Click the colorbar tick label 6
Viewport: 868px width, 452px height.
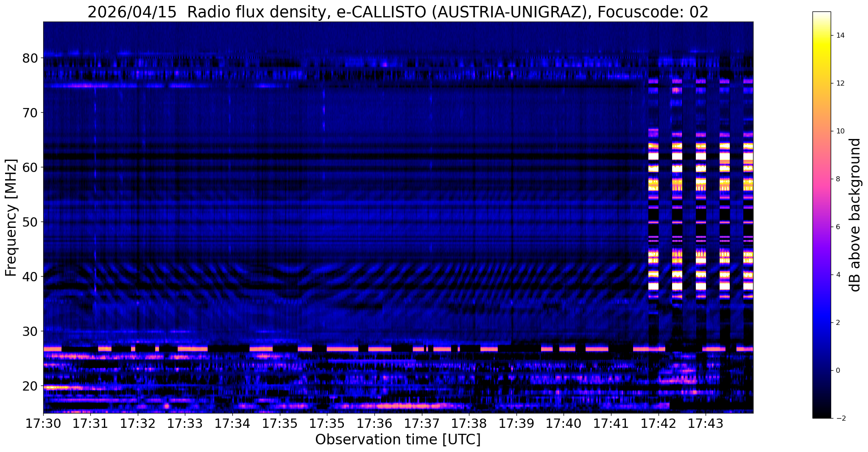click(x=837, y=227)
